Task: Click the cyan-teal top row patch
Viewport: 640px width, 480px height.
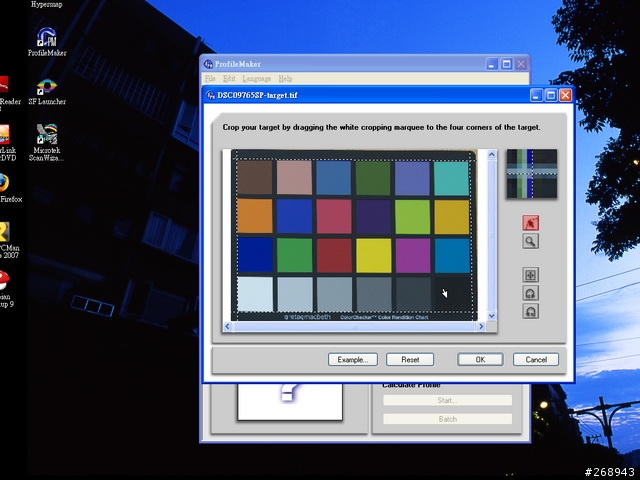Action: point(451,178)
